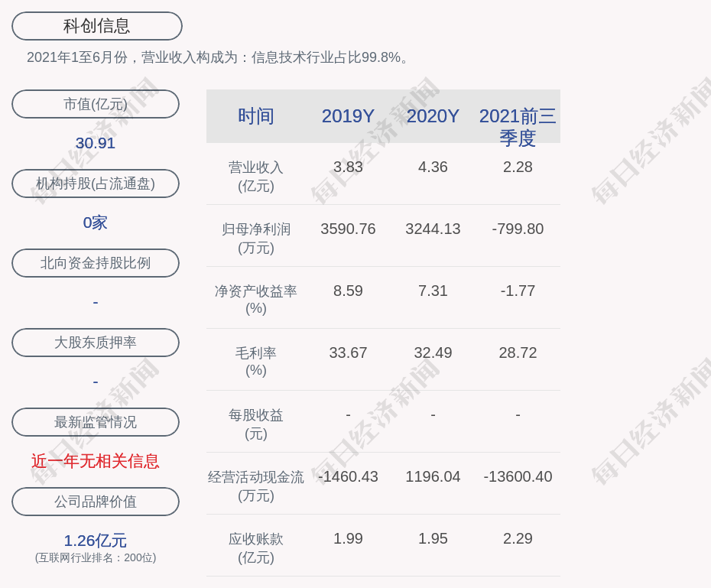Select net profit value -799.80
This screenshot has width=711, height=588.
[x=518, y=229]
